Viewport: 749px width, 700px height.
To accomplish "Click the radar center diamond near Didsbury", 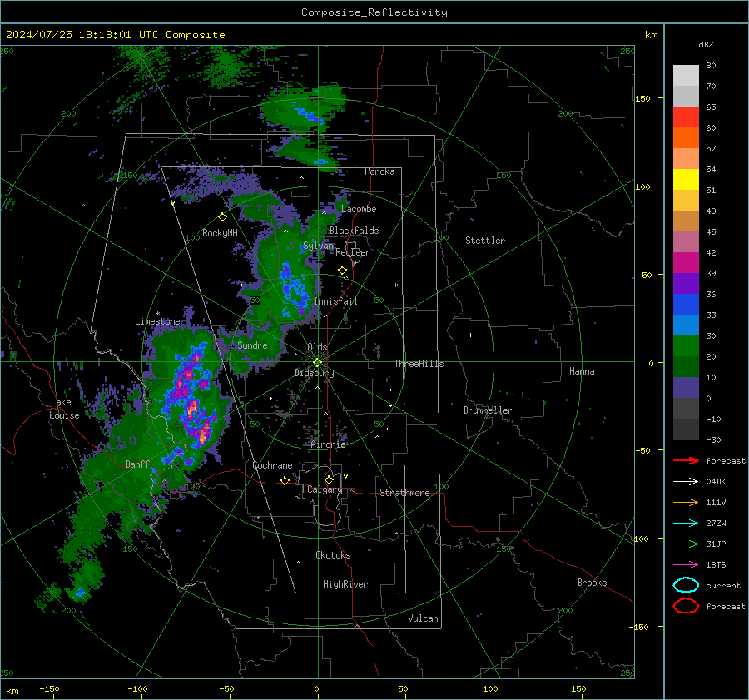I will point(317,363).
